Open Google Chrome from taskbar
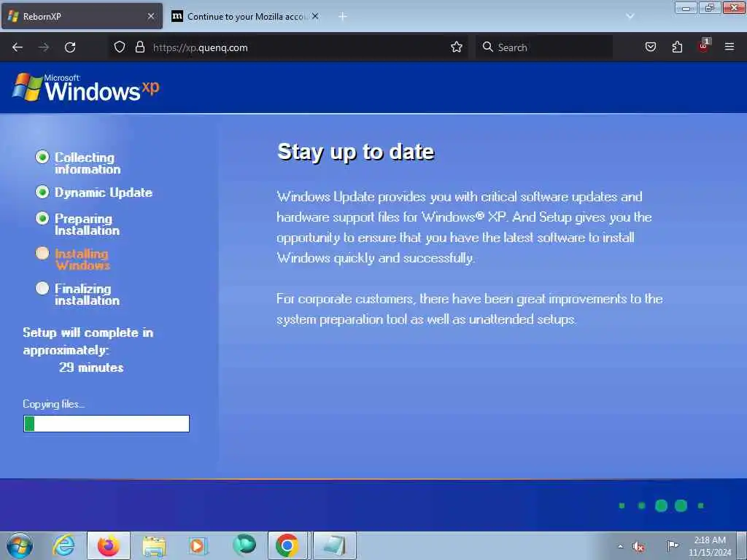 [x=289, y=545]
